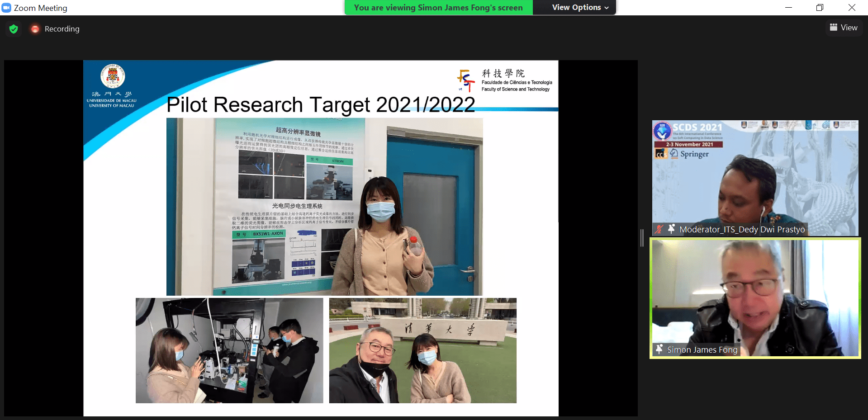
Task: Click the chevron arrow next to View Options
Action: point(607,8)
